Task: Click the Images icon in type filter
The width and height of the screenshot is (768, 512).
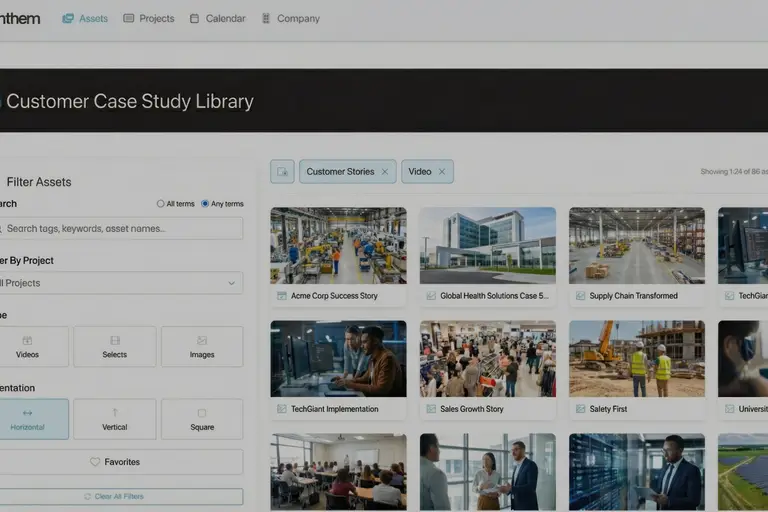Action: [202, 341]
